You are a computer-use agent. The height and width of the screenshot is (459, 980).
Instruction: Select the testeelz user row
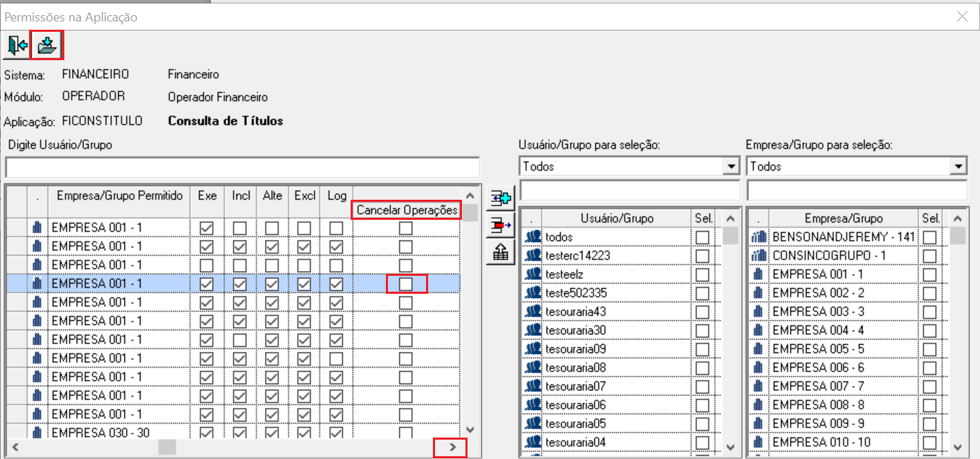(622, 274)
